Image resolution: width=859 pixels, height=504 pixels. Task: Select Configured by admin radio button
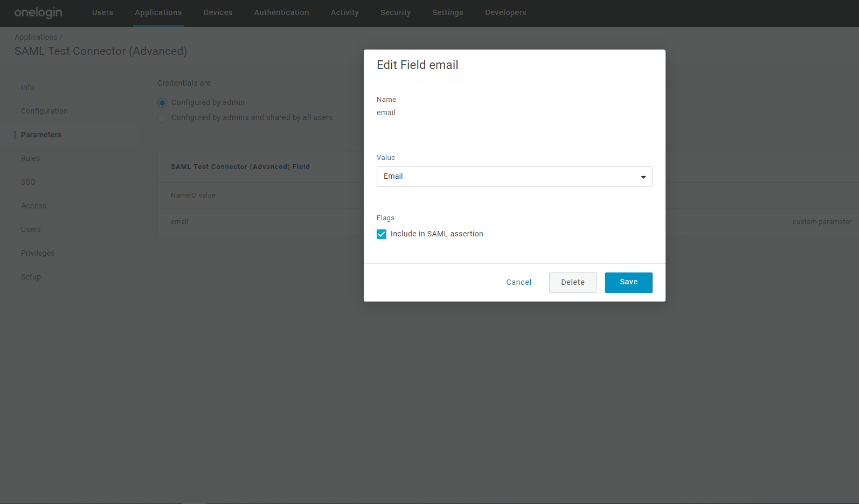click(x=162, y=103)
